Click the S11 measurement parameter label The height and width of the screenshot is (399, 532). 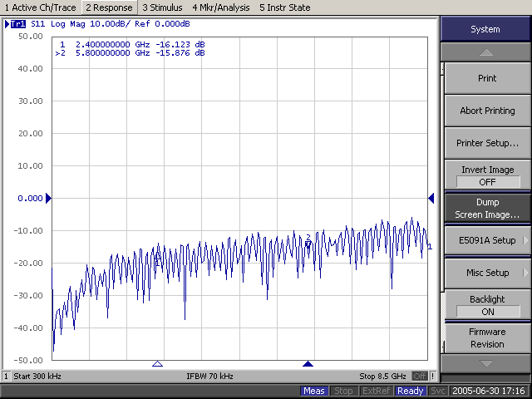pos(37,24)
